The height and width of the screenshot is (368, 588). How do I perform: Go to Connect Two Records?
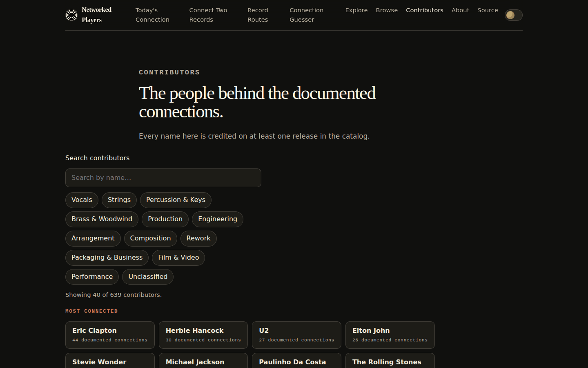(208, 15)
